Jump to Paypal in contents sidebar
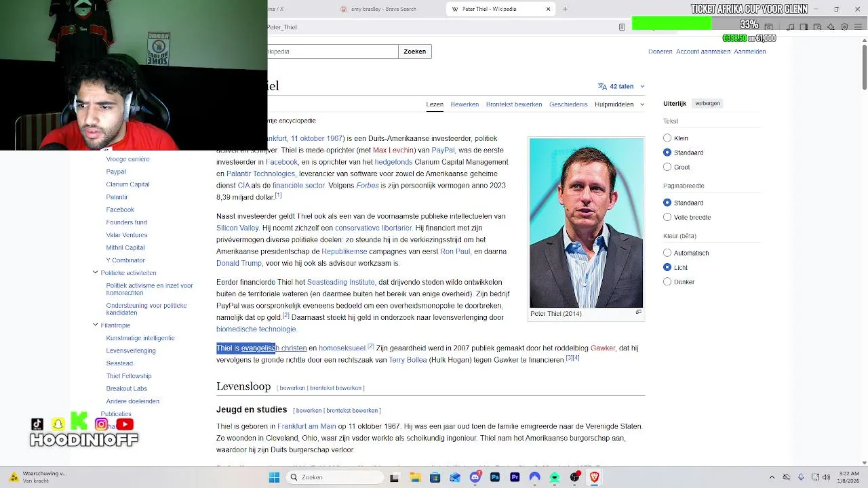This screenshot has height=488, width=868. click(x=116, y=171)
